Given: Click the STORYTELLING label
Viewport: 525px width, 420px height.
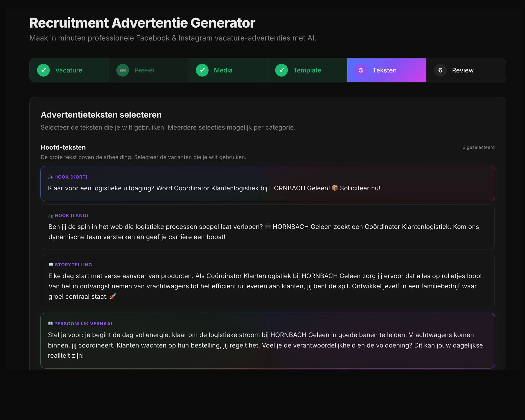Looking at the screenshot, I should tap(73, 264).
